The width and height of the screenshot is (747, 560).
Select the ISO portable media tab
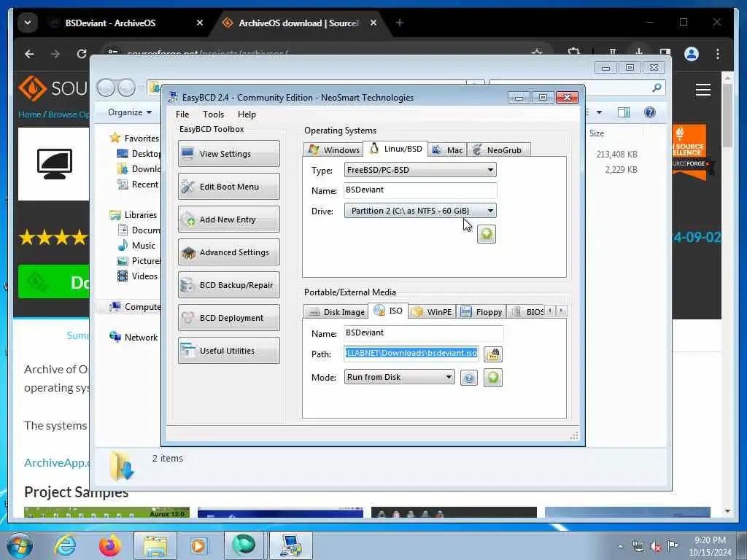click(388, 311)
